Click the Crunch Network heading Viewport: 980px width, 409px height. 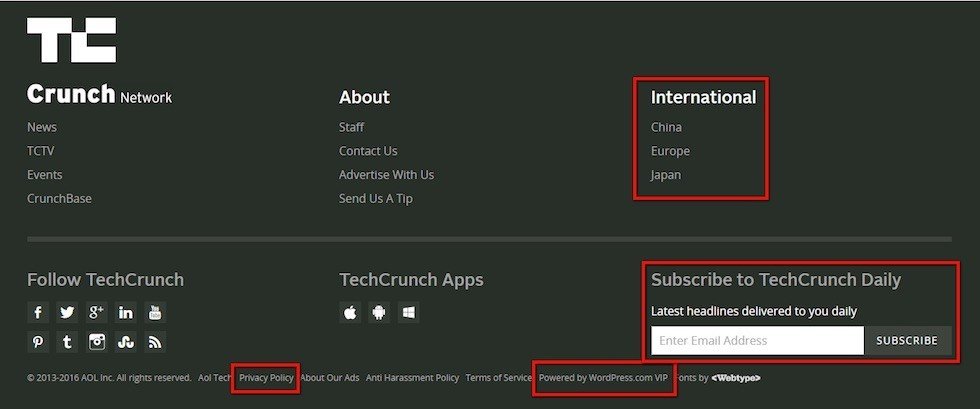99,94
